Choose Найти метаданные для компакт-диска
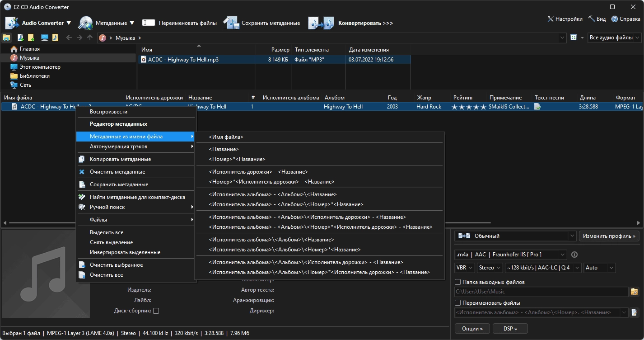Viewport: 644px width, 340px height. tap(136, 197)
